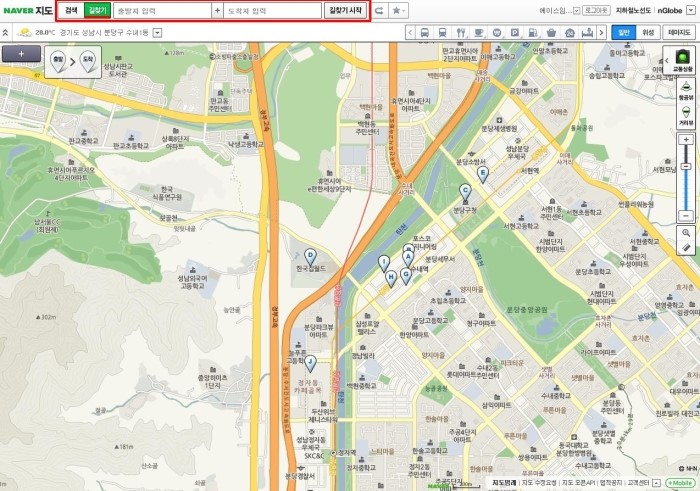Show subway stations with the train icon

pyautogui.click(x=442, y=33)
